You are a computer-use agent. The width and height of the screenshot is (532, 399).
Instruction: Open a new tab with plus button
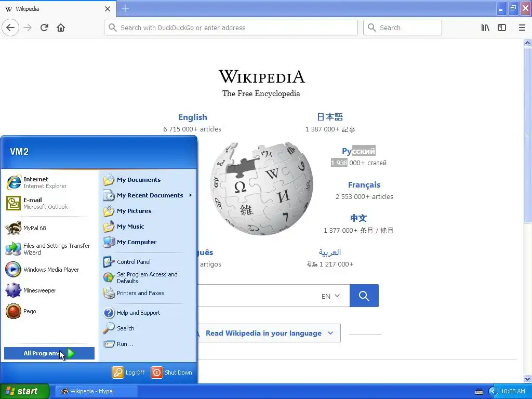[x=125, y=8]
